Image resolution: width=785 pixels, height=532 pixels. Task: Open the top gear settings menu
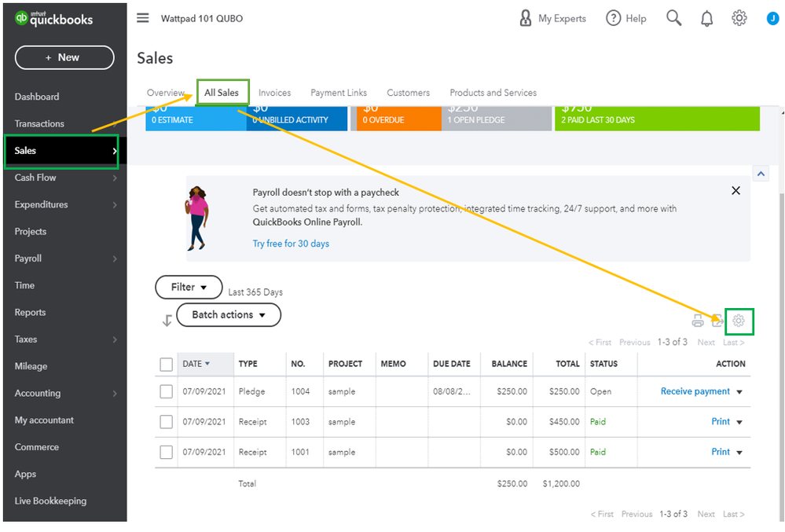coord(739,18)
